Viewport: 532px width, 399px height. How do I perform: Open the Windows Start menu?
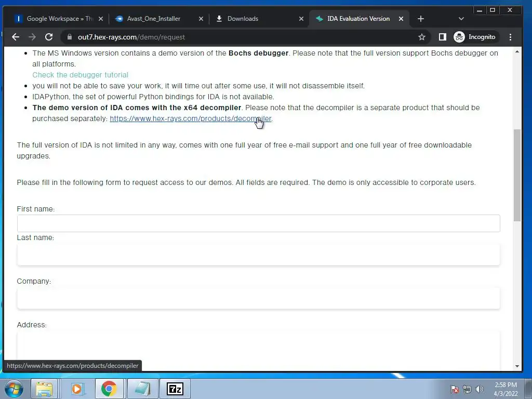pos(14,389)
